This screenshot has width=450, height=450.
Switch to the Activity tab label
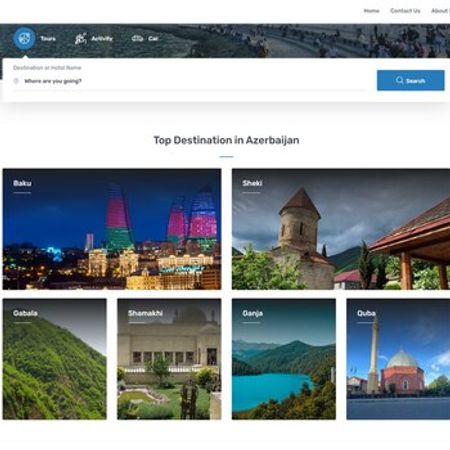click(x=102, y=39)
